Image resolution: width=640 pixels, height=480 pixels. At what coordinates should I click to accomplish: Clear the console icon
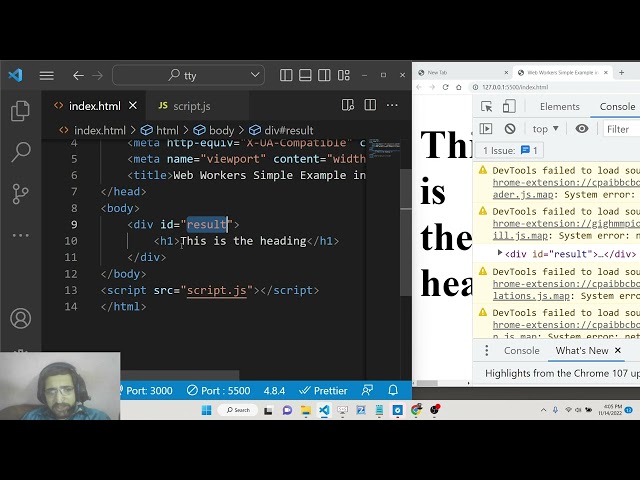coord(510,129)
